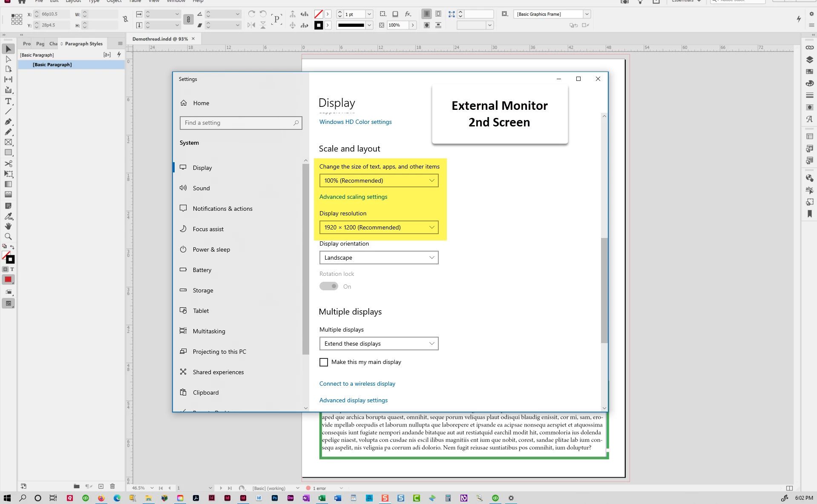Open the Basic Graphics Frame style dropdown
817x504 pixels.
point(587,14)
